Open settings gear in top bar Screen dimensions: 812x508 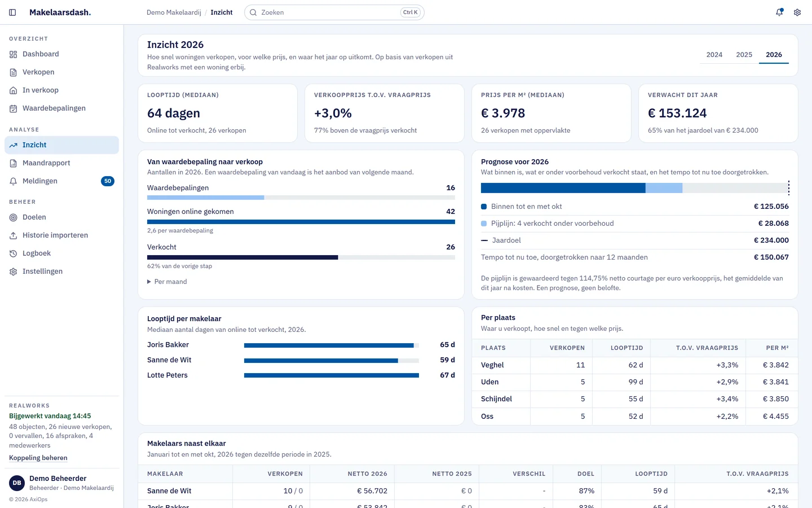click(797, 12)
